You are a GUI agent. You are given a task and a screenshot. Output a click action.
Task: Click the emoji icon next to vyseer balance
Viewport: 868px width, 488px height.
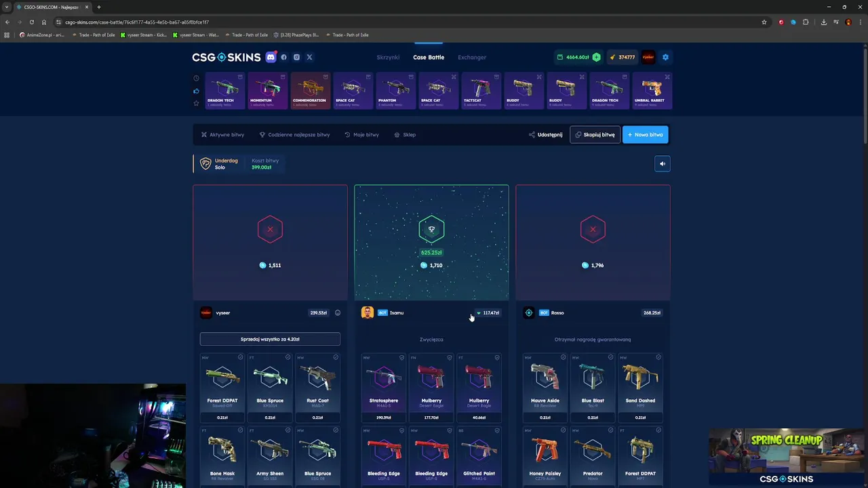coord(338,312)
